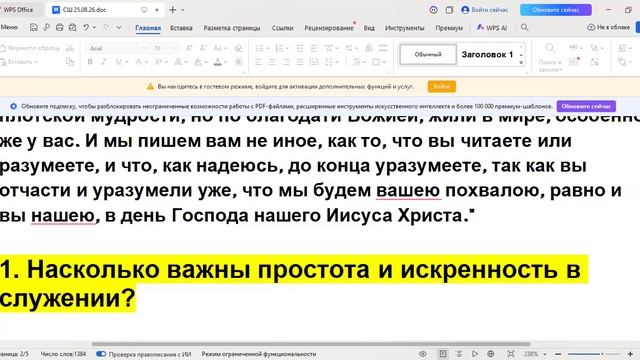Increase font size with A+ icon
Image resolution: width=640 pixels, height=360 pixels.
(189, 48)
